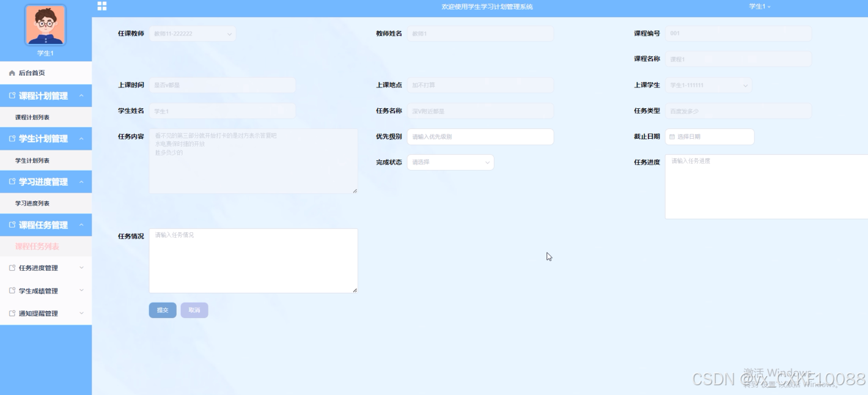Screen dimensions: 868x395
Task: Click the 上课地点 field
Action: point(480,86)
